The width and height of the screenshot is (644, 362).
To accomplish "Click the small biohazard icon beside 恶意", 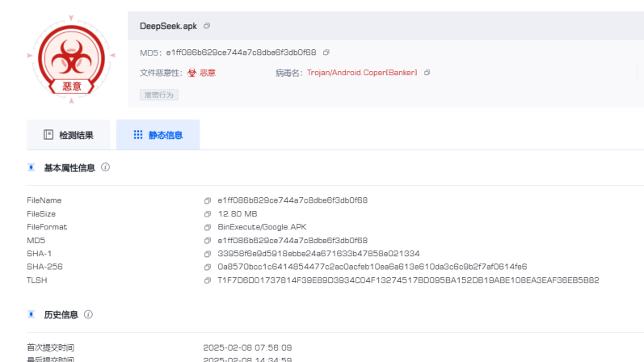I will click(192, 73).
